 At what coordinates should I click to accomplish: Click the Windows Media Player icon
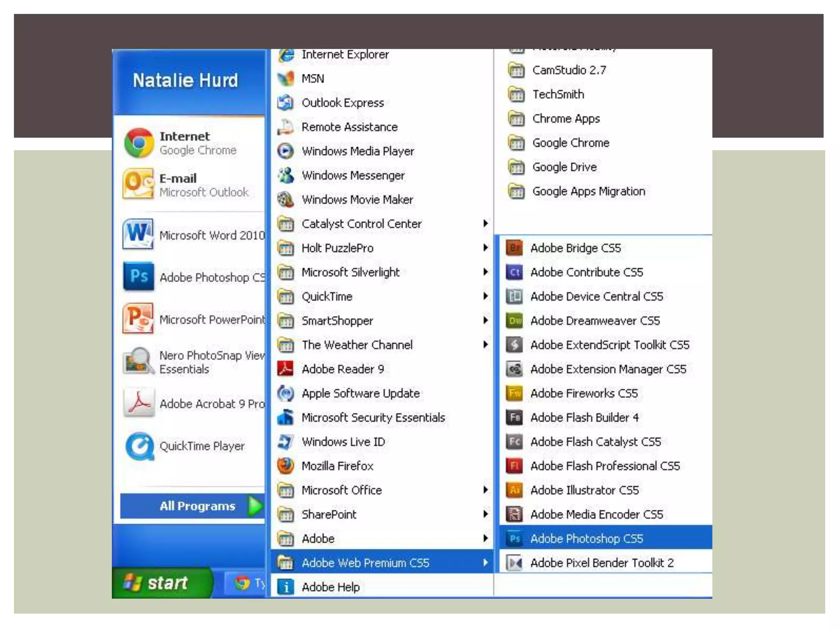click(286, 151)
